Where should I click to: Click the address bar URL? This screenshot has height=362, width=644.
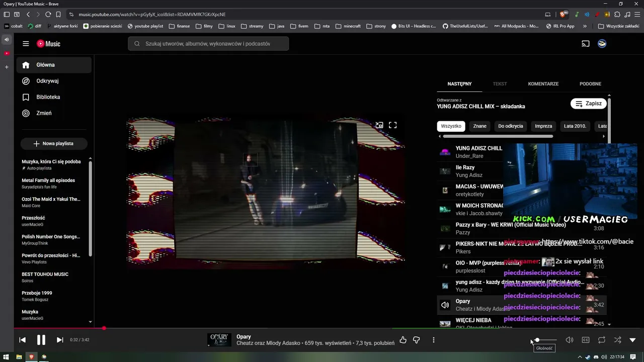[152, 15]
